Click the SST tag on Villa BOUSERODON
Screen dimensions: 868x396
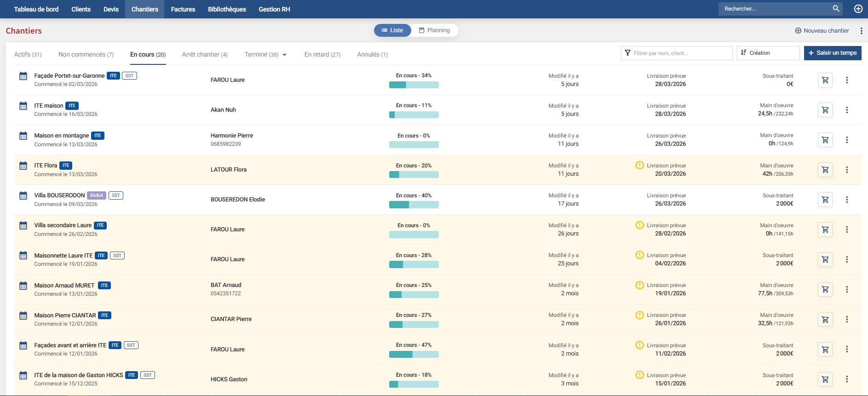tap(116, 195)
